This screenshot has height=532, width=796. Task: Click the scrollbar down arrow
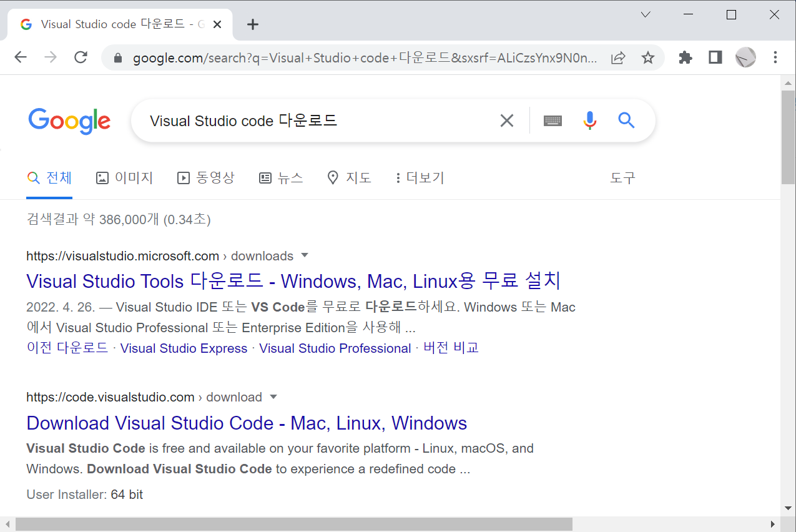tap(788, 510)
